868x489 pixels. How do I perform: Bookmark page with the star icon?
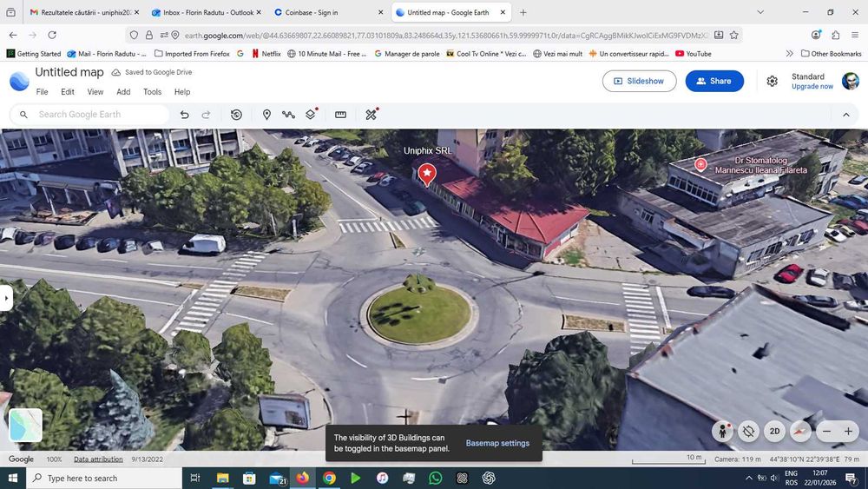pos(734,35)
